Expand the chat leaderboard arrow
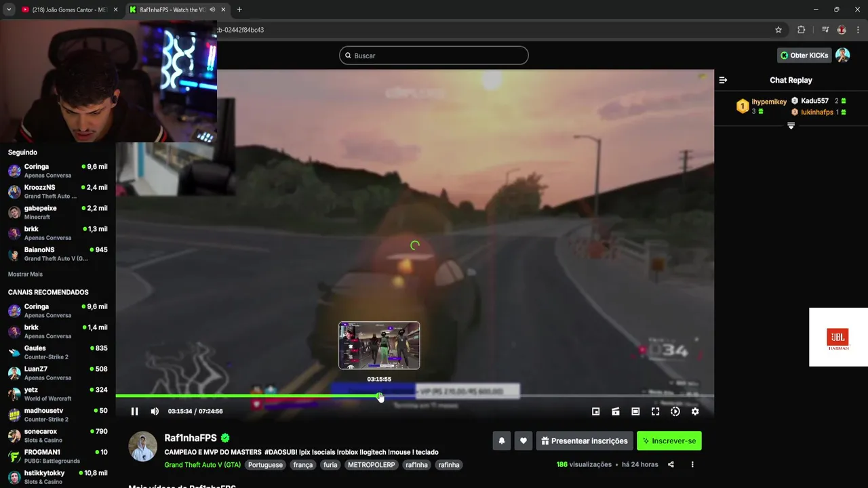 (791, 126)
